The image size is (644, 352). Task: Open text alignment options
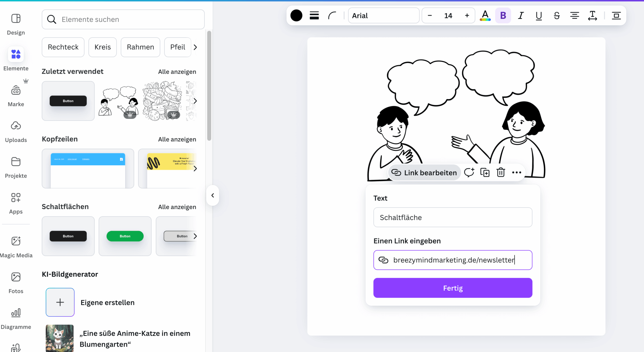click(x=574, y=16)
